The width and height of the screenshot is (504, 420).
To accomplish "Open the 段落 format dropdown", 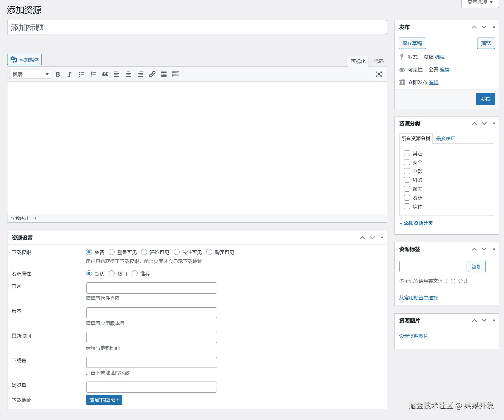I will [x=30, y=74].
